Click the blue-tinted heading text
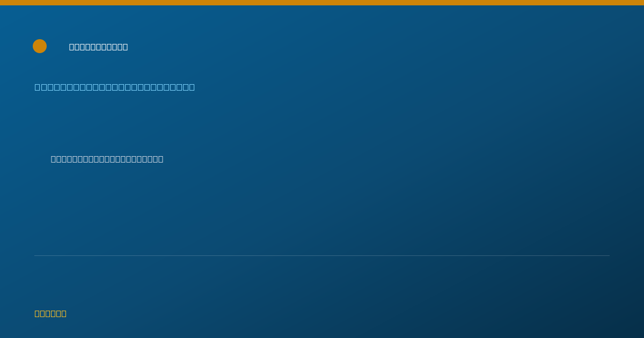Screen dimensions: 644x338 (x=115, y=87)
